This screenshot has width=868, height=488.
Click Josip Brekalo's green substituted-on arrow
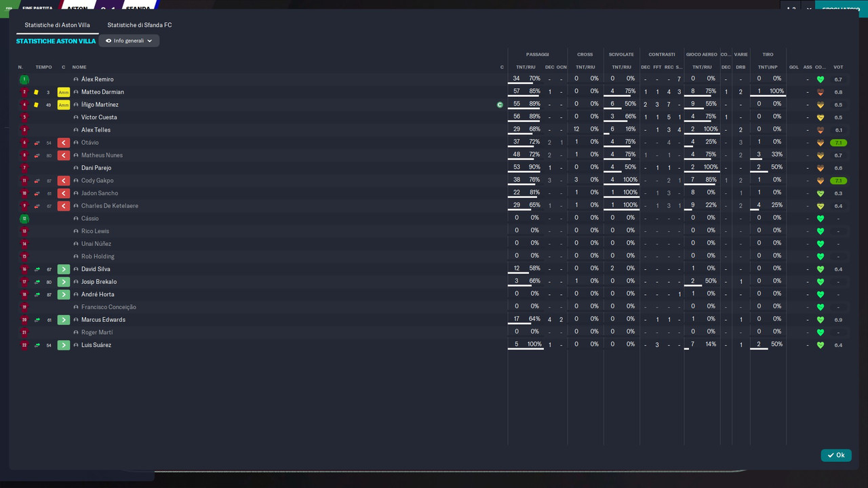64,282
